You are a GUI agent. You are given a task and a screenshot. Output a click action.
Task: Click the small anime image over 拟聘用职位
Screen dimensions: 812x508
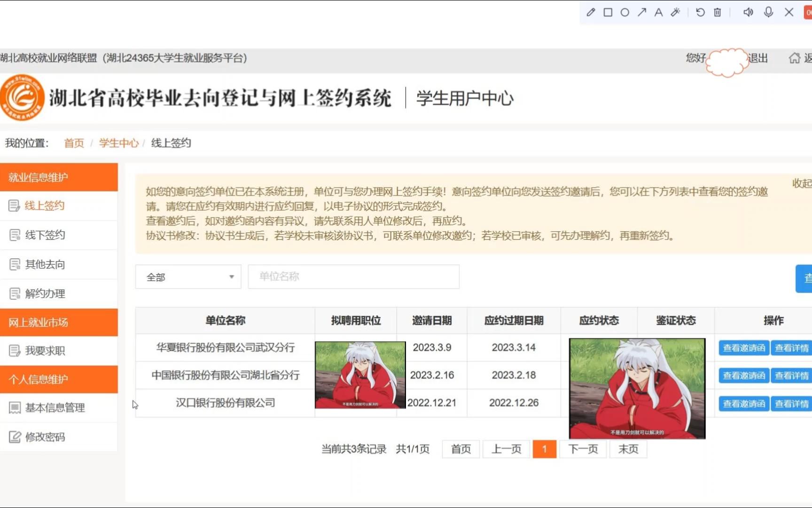[x=360, y=375]
